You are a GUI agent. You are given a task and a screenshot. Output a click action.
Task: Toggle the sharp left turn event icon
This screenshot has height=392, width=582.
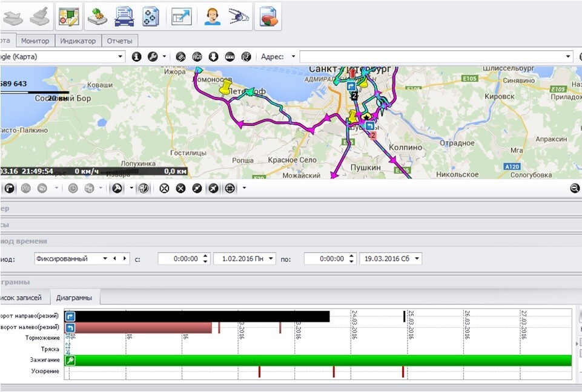click(70, 327)
